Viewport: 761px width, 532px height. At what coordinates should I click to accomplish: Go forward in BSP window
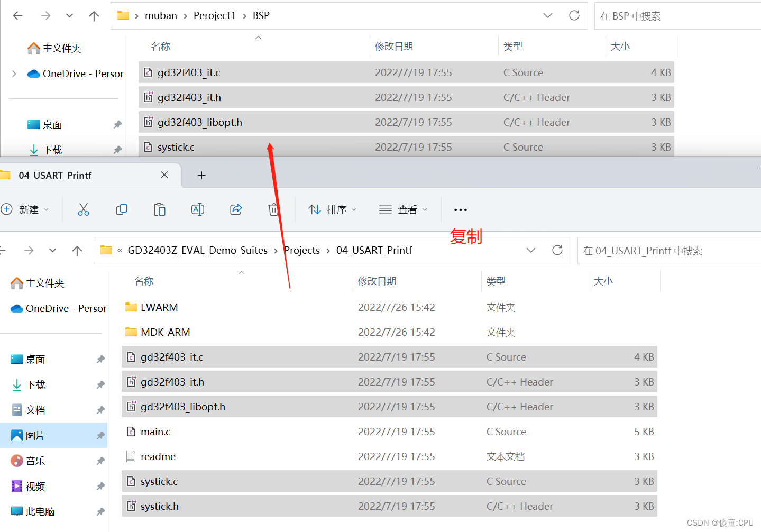[46, 16]
